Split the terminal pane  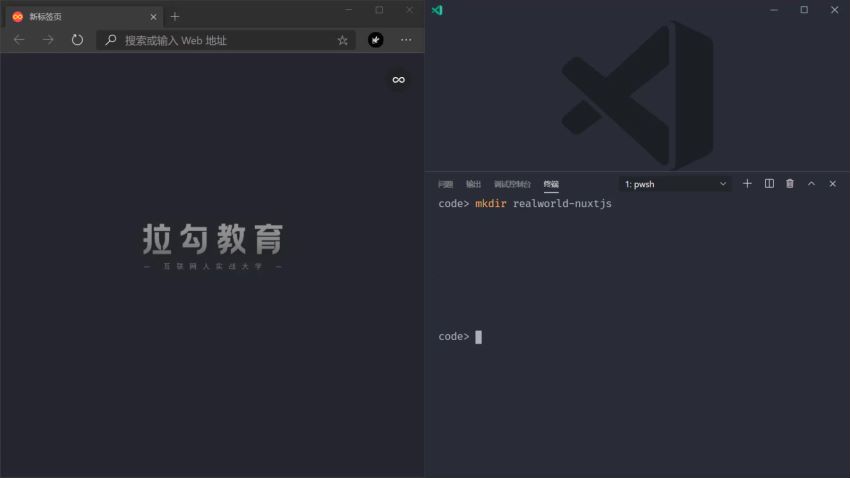point(769,184)
